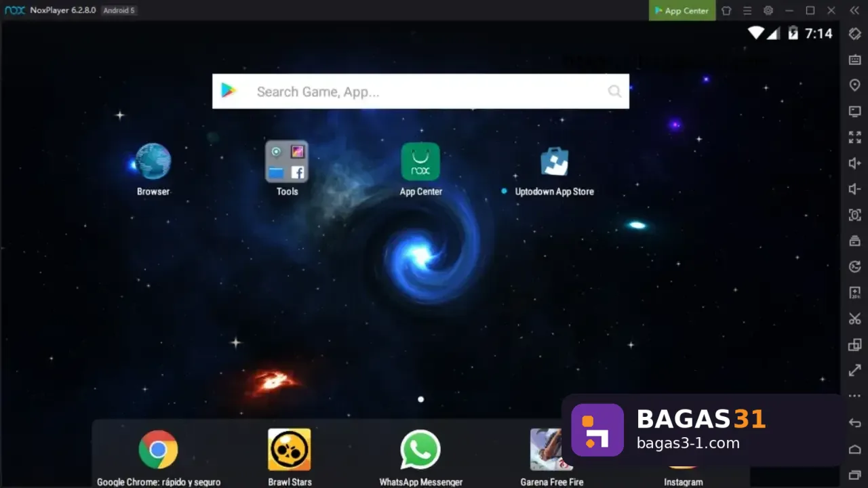The height and width of the screenshot is (488, 868).
Task: Start Brawl Stars game
Action: pos(290,449)
